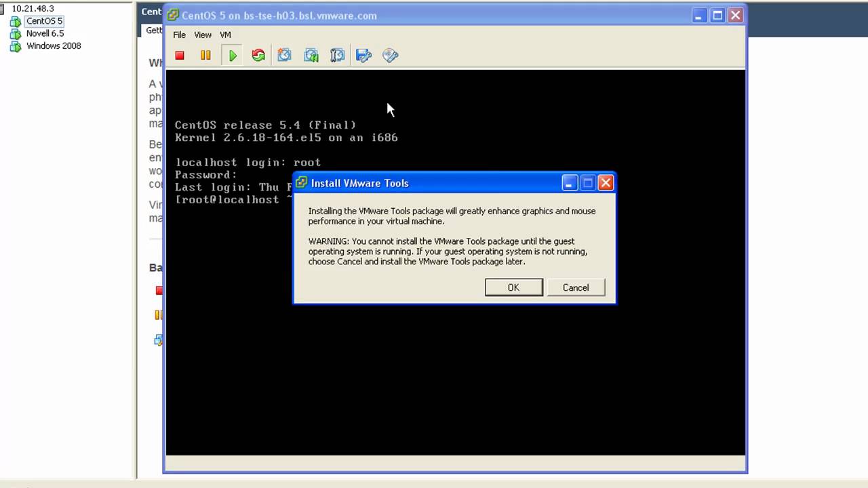
Task: Click the Novell 6.5 VM icon in inventory
Action: pos(16,34)
